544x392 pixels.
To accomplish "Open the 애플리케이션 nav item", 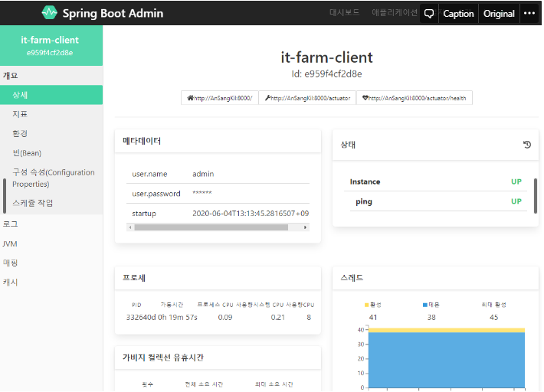I will point(395,13).
